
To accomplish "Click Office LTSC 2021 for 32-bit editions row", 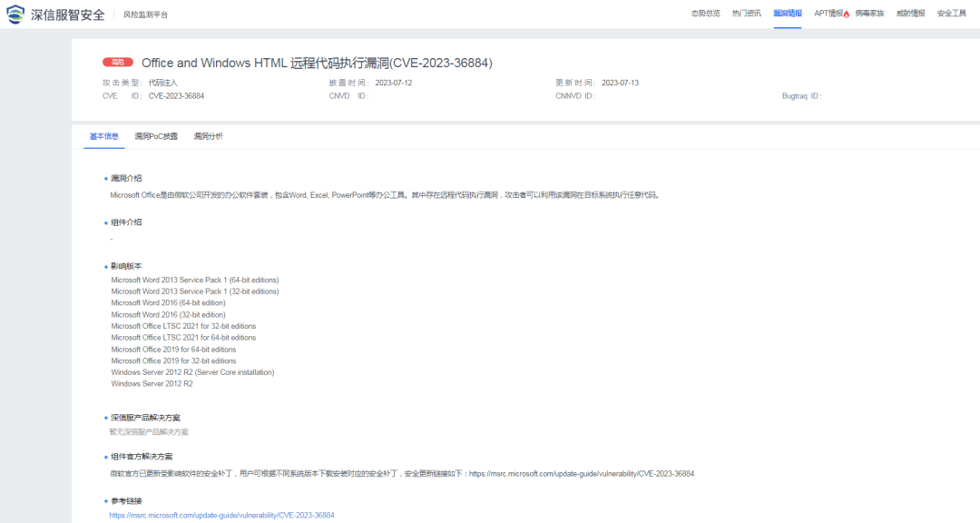I will coord(183,326).
